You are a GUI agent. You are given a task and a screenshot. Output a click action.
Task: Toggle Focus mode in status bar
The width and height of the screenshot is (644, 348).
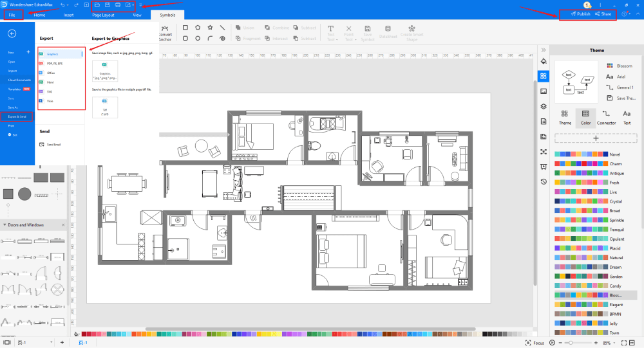(x=535, y=343)
